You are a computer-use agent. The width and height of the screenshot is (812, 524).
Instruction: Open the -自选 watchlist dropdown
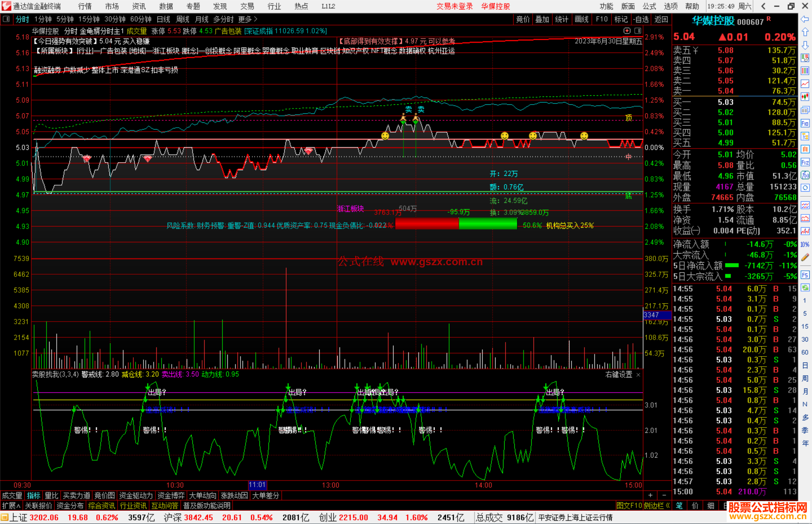point(641,19)
